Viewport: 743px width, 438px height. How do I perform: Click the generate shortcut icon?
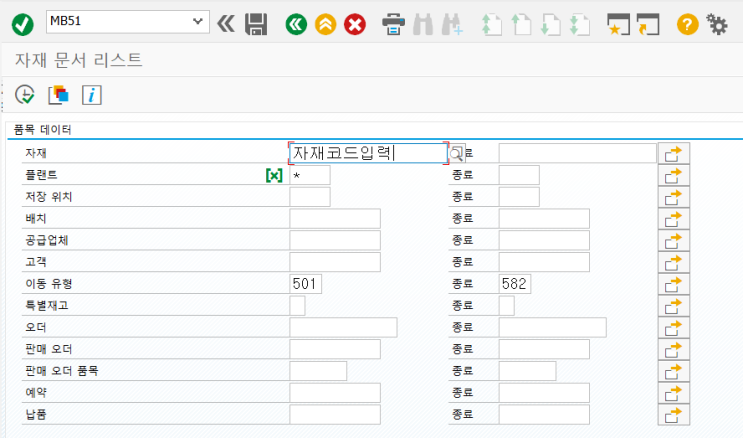pos(648,24)
